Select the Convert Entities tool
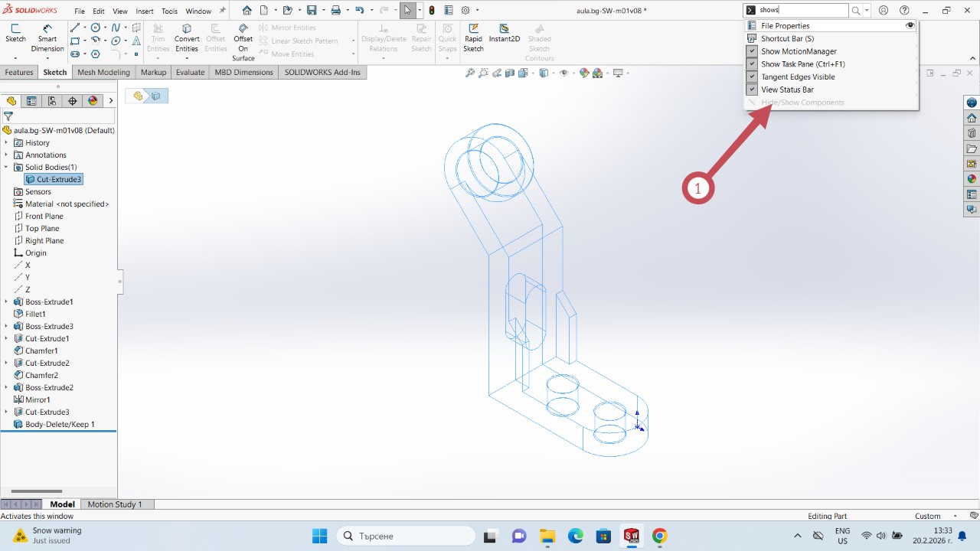The width and height of the screenshot is (980, 551). coord(187,38)
